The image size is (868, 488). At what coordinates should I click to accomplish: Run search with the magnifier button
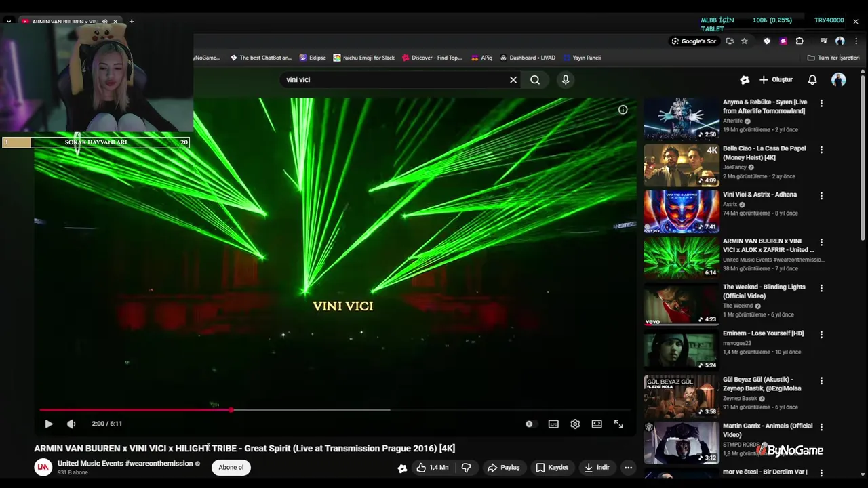click(535, 80)
